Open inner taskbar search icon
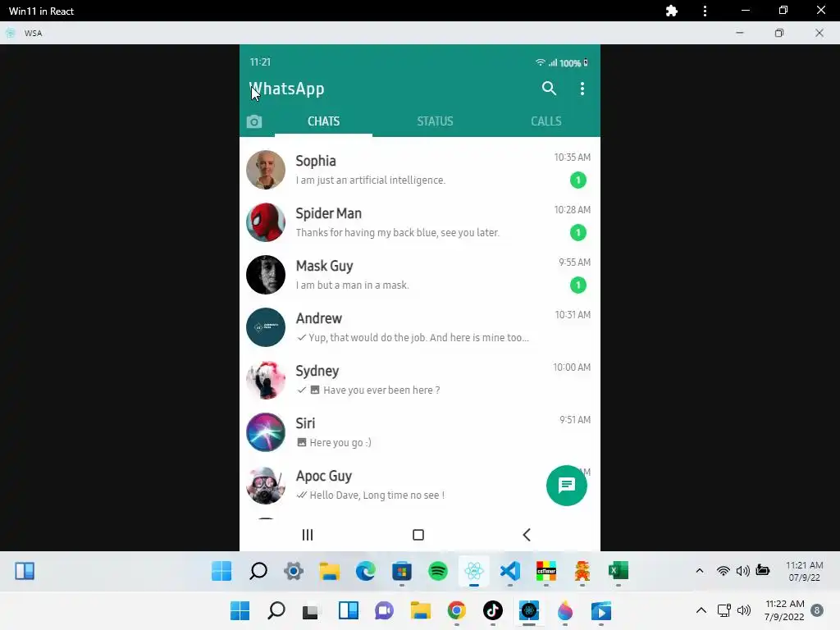Image resolution: width=840 pixels, height=630 pixels. tap(258, 571)
